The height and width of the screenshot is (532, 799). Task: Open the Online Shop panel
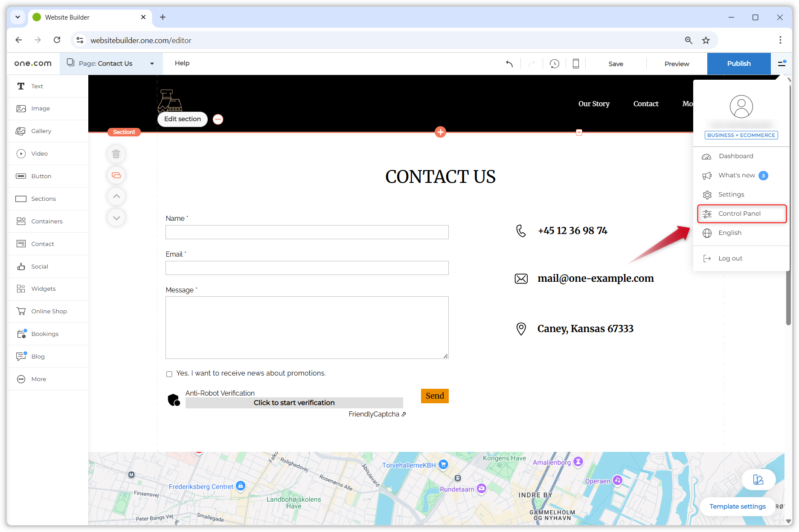(x=49, y=311)
